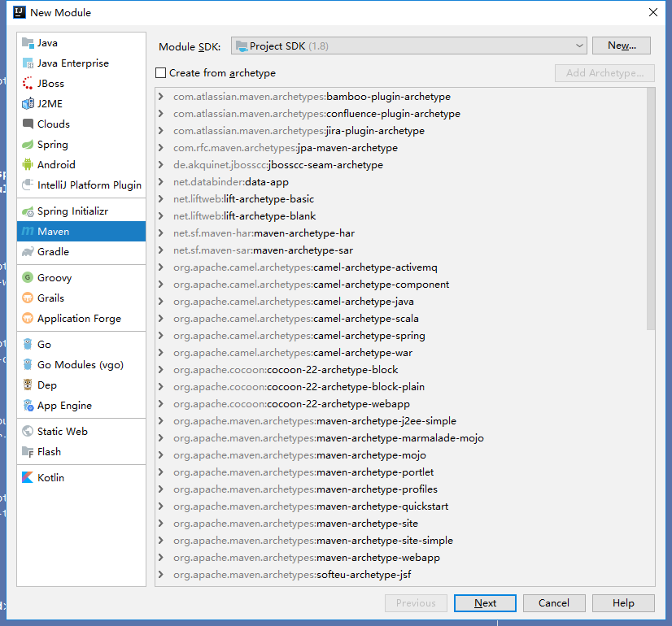672x626 pixels.
Task: Click the archetype list vertical scrollbar
Action: [651, 209]
